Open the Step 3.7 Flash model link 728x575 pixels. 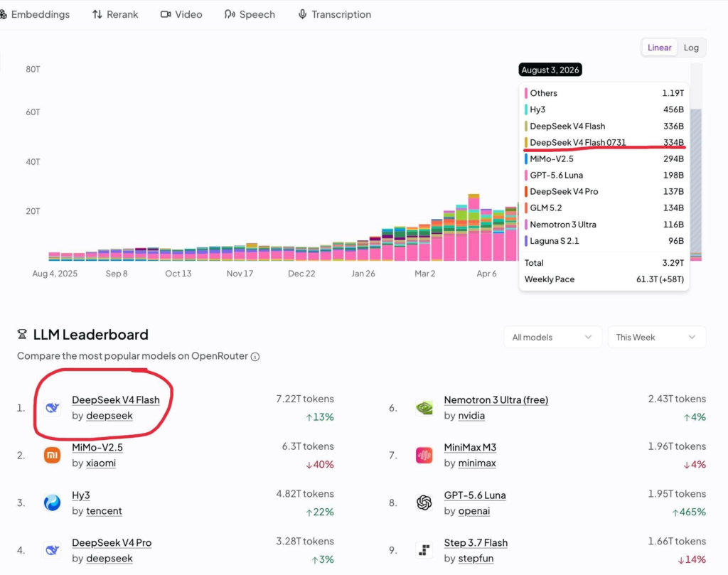476,542
